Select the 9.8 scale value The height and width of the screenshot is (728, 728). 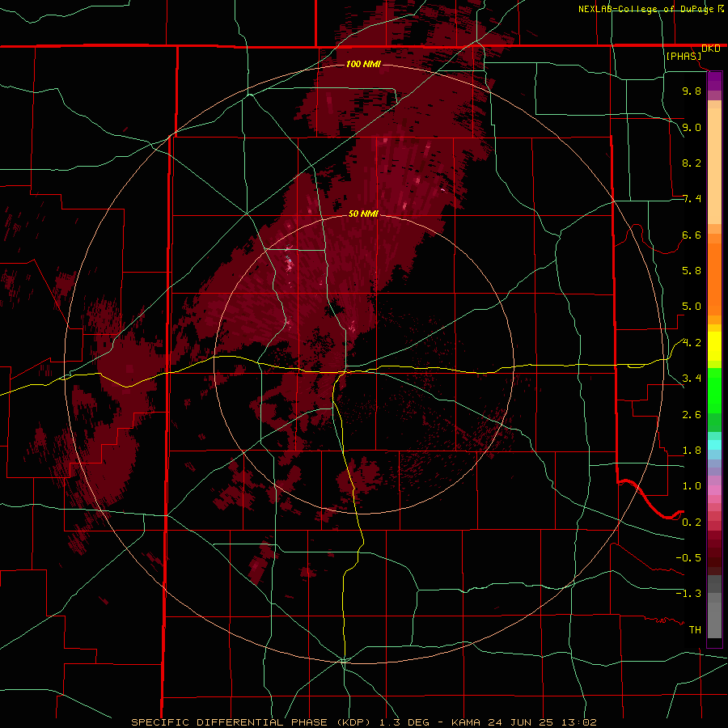tap(692, 91)
